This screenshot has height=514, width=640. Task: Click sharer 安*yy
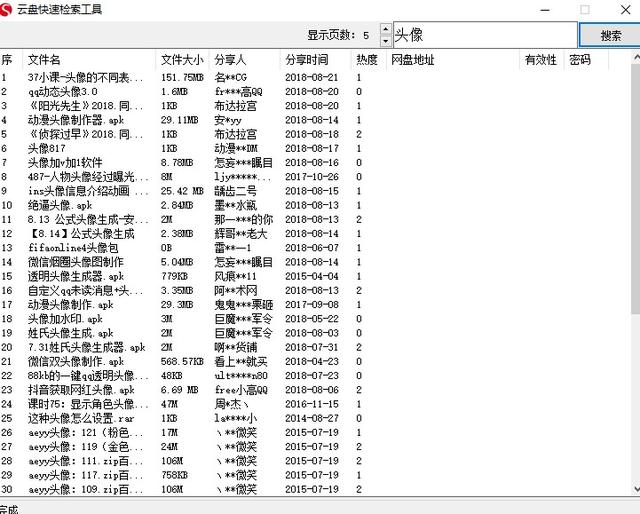(x=228, y=120)
